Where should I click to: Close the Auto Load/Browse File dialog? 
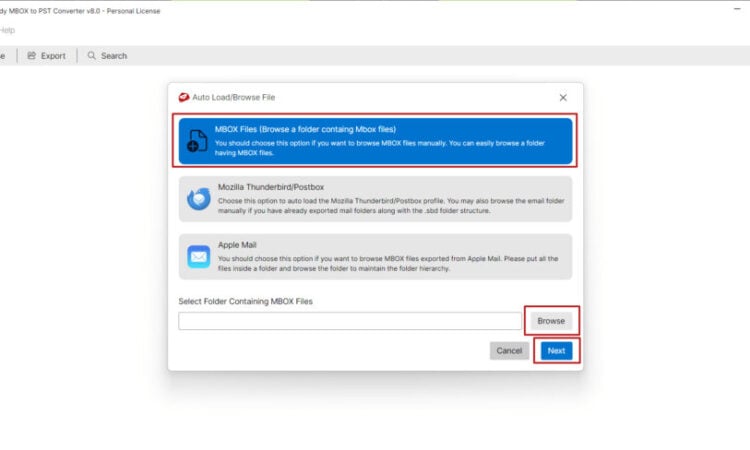click(563, 97)
